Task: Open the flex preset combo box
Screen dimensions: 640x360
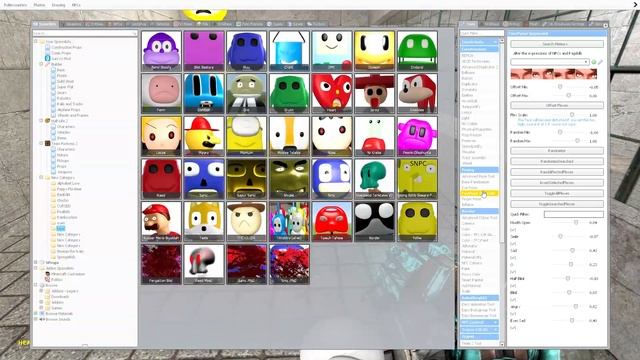Action: (549, 62)
